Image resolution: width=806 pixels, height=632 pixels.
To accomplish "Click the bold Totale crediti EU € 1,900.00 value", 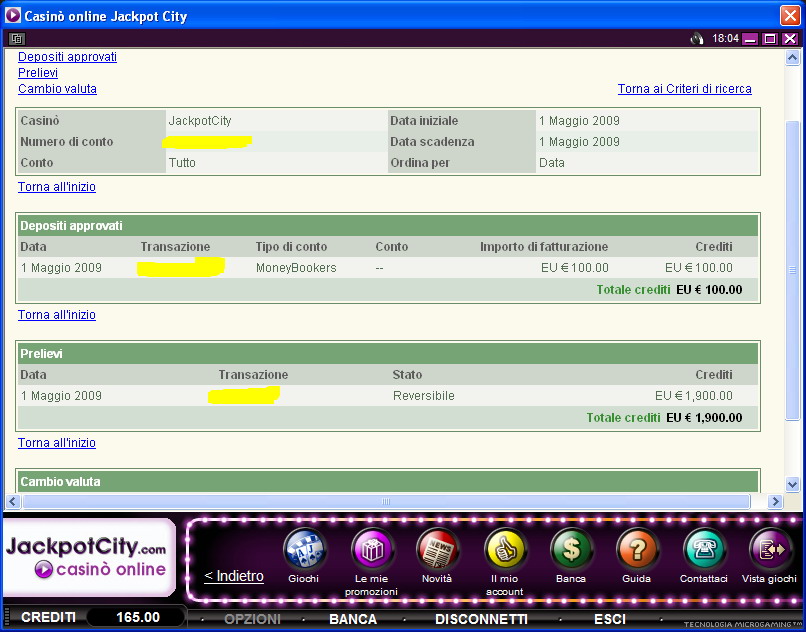I will (704, 418).
